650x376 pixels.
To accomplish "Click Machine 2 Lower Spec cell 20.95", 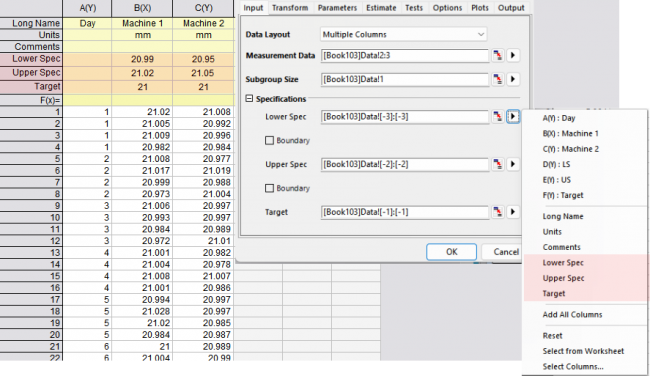I will tap(203, 59).
